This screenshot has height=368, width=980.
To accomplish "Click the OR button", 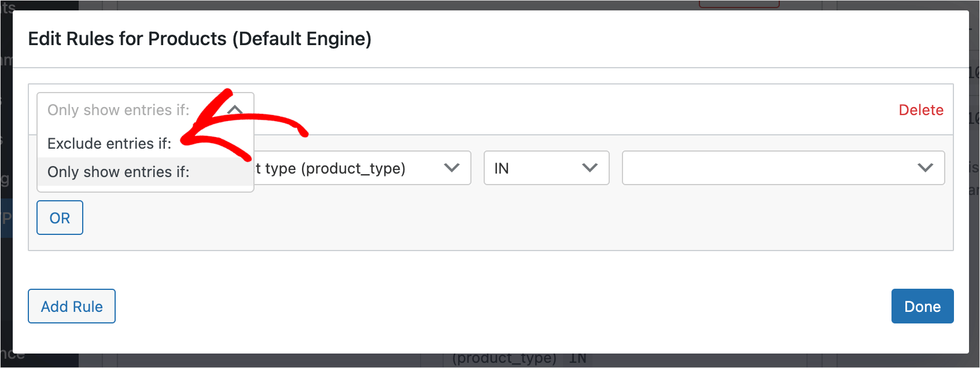I will (60, 218).
